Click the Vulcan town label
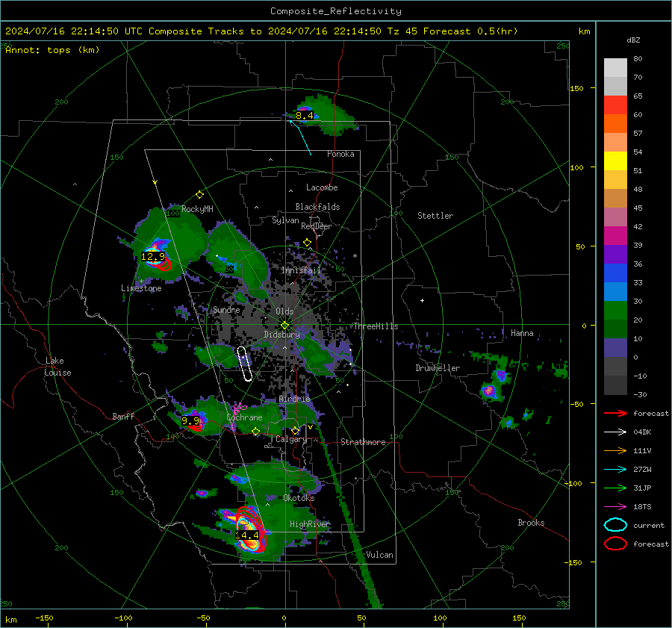The height and width of the screenshot is (628, 672). (x=380, y=555)
